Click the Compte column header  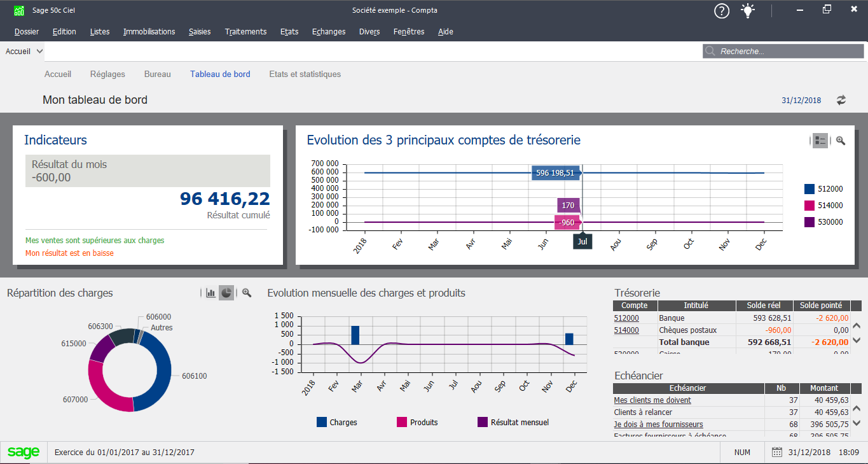tap(635, 306)
